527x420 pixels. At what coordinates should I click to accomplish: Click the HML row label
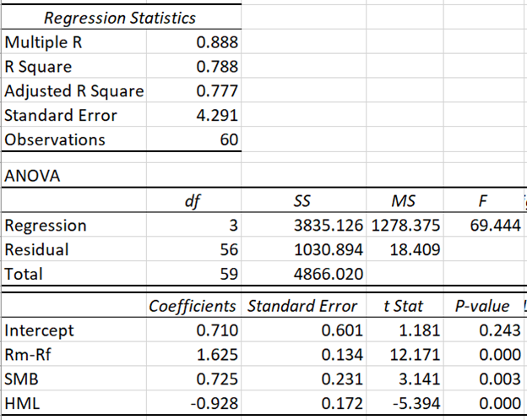[x=22, y=403]
